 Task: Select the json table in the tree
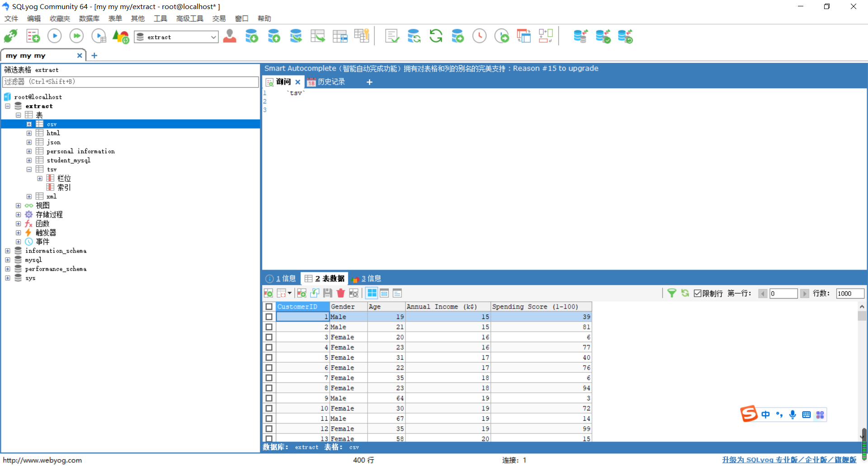[x=53, y=142]
